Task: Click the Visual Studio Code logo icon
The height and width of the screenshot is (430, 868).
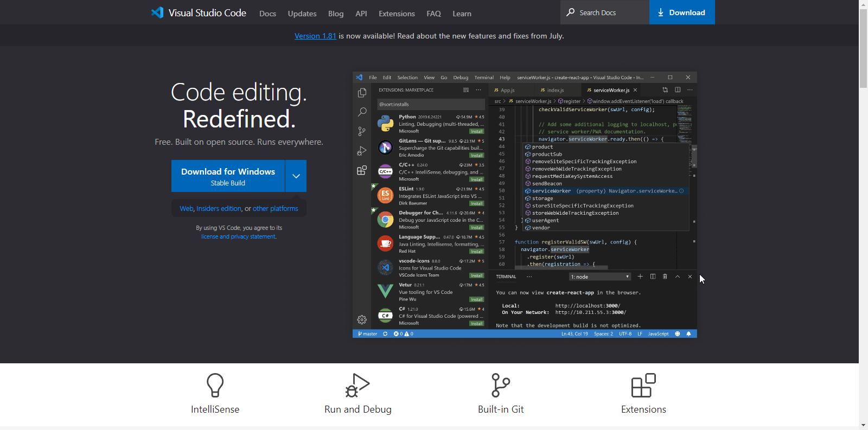Action: [x=157, y=12]
